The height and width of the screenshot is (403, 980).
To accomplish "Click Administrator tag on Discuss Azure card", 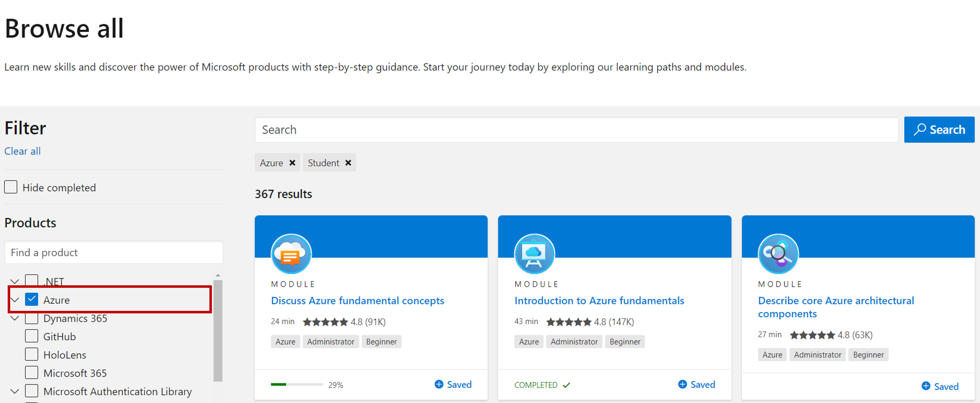I will (x=331, y=342).
